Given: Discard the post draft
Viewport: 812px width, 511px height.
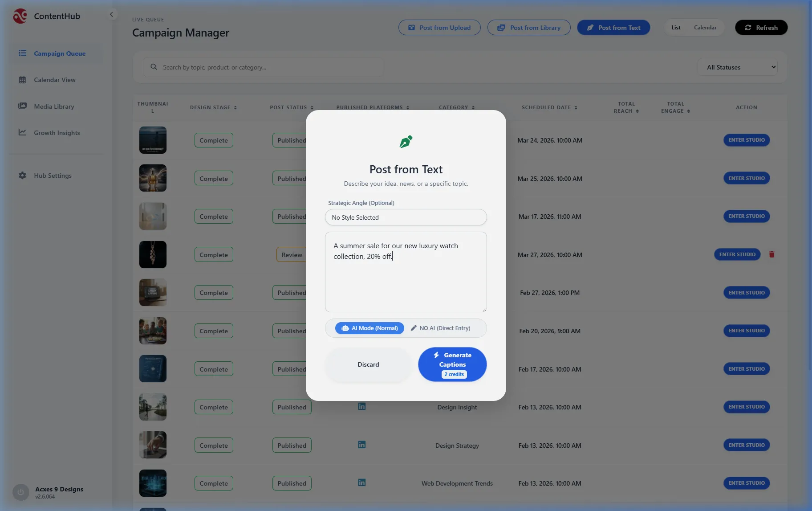Looking at the screenshot, I should point(368,364).
